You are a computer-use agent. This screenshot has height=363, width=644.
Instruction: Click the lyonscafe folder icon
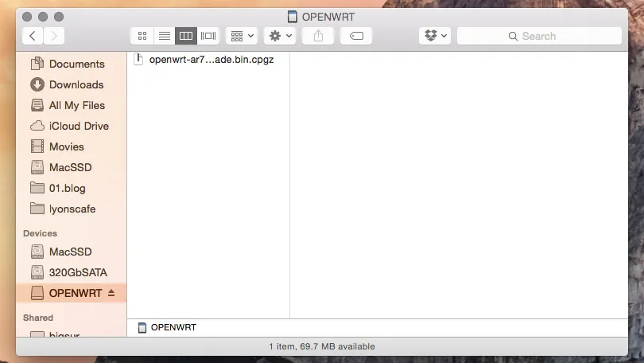[37, 209]
